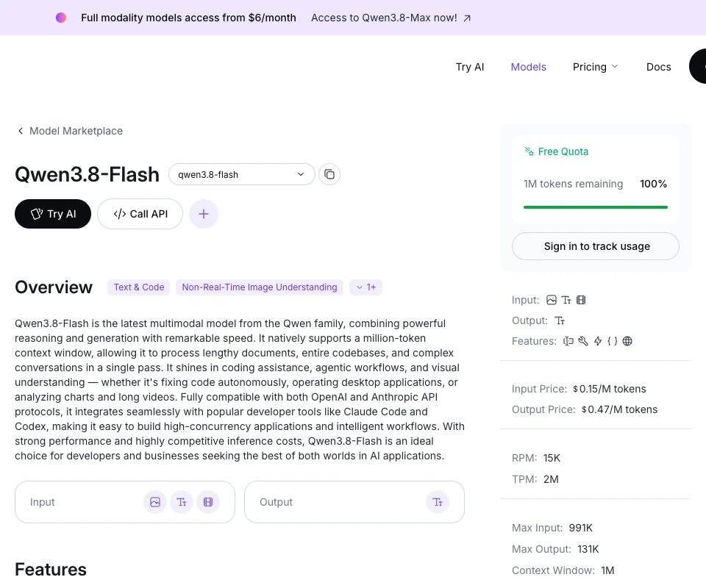
Task: Select the Non-Real-Time Image Understanding tag
Action: click(260, 287)
